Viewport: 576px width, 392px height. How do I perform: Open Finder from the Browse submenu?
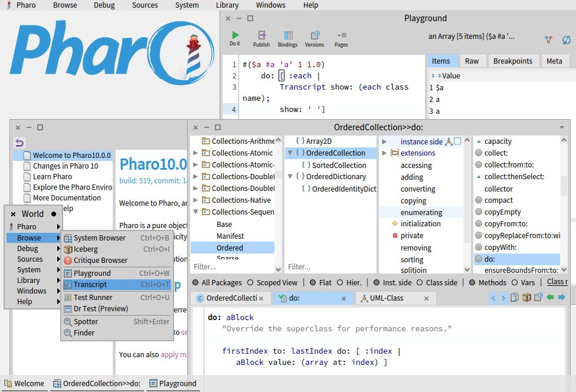(117, 333)
